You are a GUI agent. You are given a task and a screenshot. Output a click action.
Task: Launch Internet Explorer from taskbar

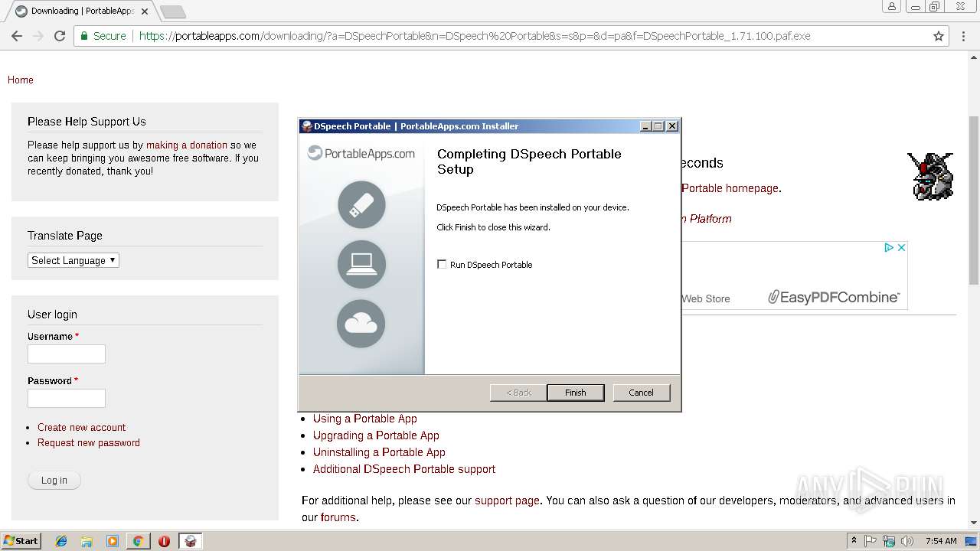point(61,541)
